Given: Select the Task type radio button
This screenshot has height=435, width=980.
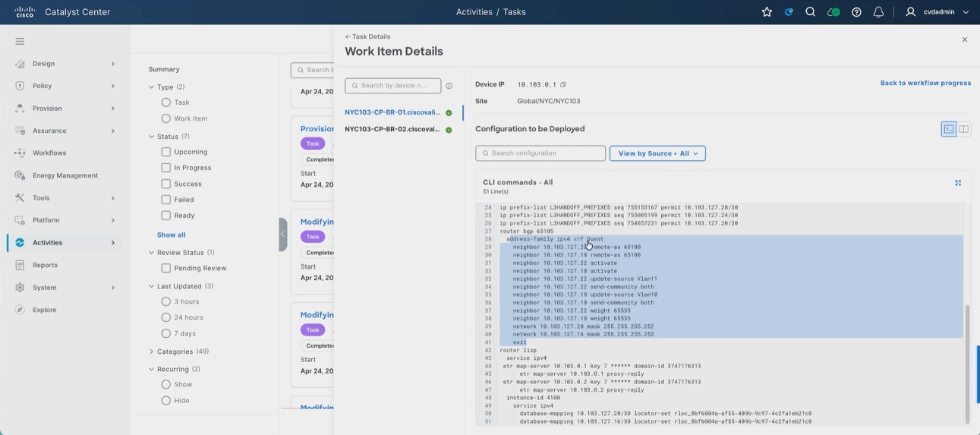Looking at the screenshot, I should point(165,102).
